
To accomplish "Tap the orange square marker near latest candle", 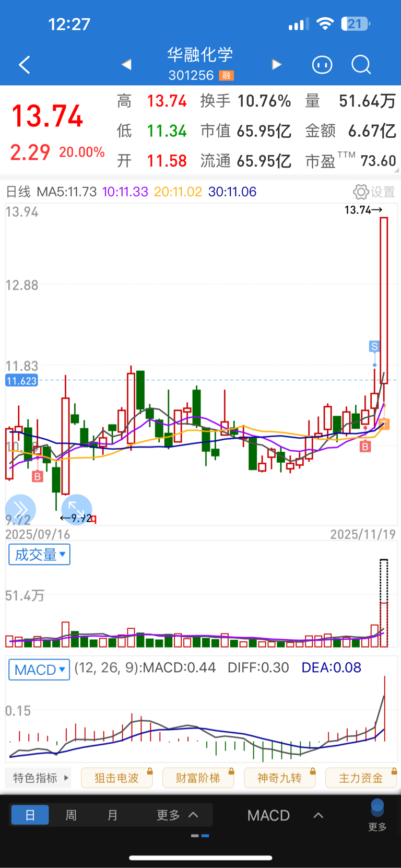I will tap(384, 424).
